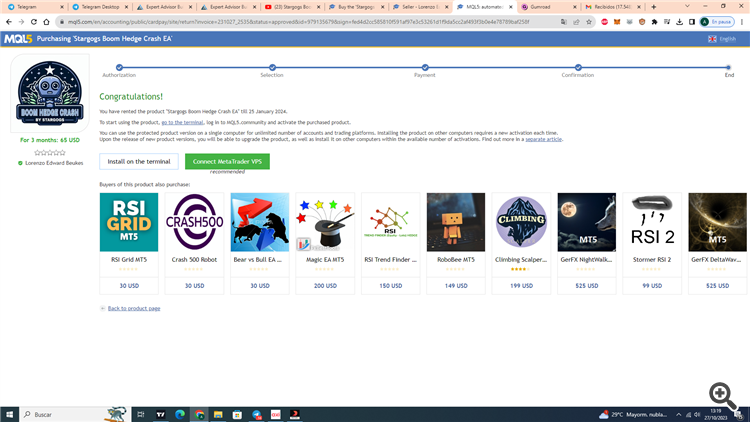Show hidden system tray icons
The height and width of the screenshot is (422, 750).
[678, 415]
